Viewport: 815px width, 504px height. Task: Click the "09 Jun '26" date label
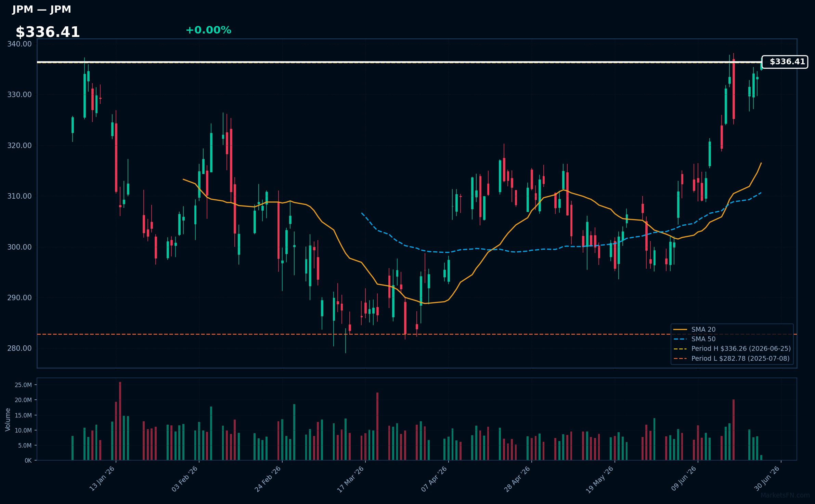point(684,478)
